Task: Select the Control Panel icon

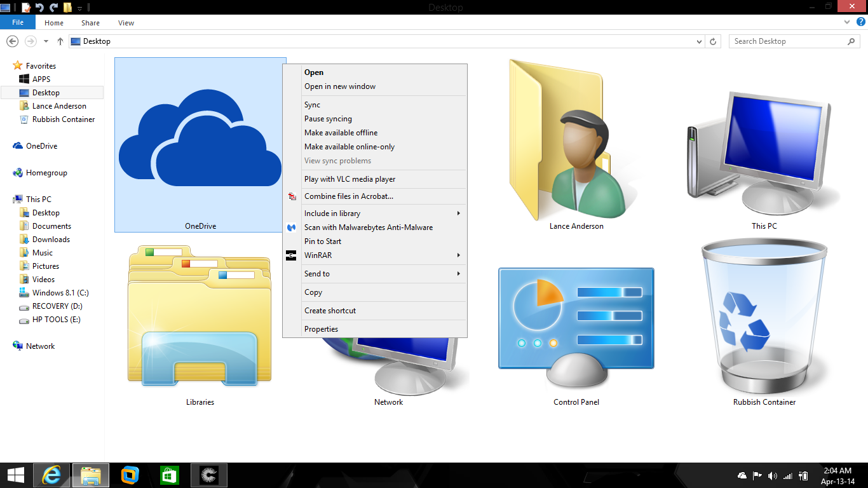Action: 576,327
